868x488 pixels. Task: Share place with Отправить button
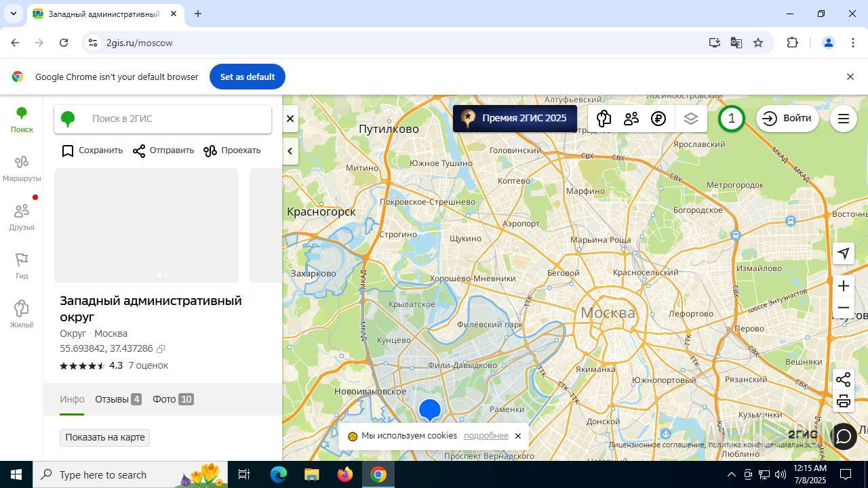click(x=163, y=150)
